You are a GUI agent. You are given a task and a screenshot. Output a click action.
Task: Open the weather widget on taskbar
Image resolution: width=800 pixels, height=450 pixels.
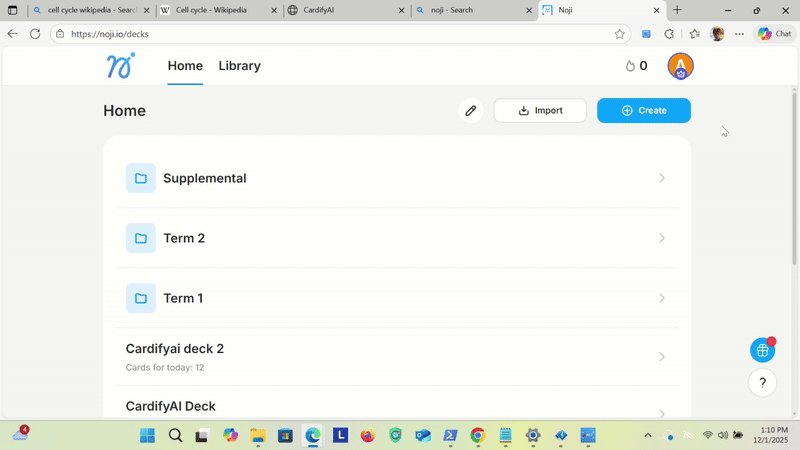(x=21, y=434)
